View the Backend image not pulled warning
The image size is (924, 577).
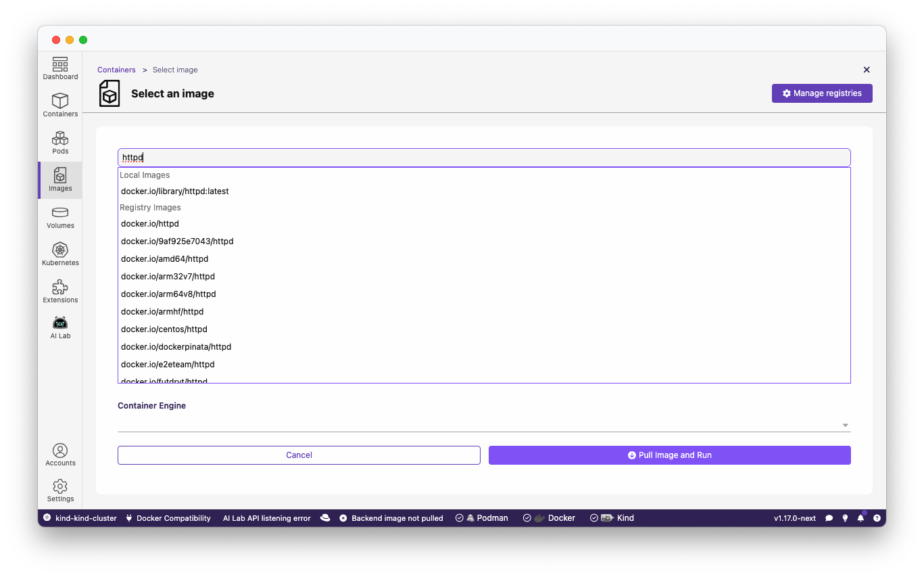pyautogui.click(x=391, y=517)
